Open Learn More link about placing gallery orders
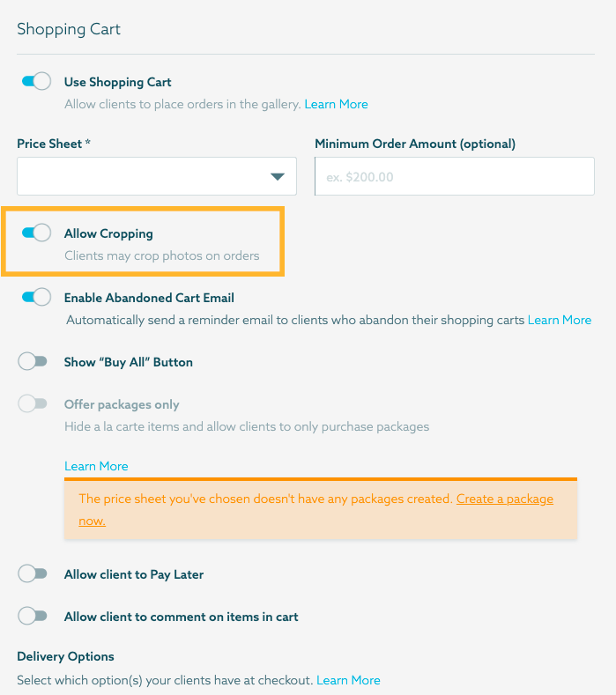This screenshot has width=616, height=695. pos(336,104)
